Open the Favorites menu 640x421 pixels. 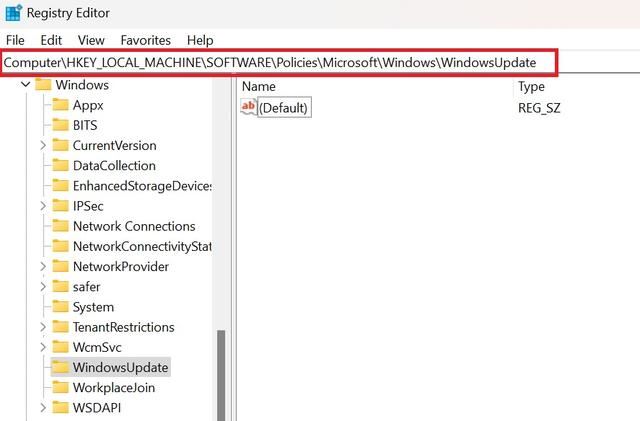(x=145, y=40)
